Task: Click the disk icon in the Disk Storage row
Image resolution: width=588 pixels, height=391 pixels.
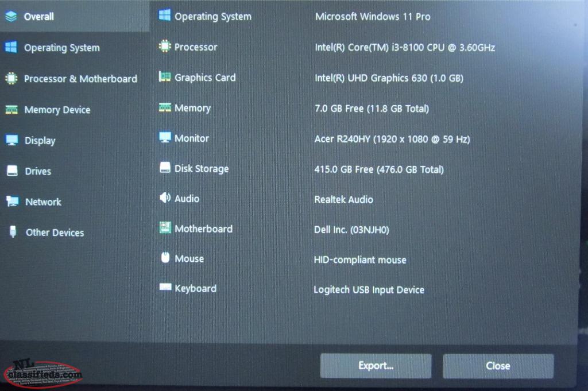Action: [x=165, y=168]
